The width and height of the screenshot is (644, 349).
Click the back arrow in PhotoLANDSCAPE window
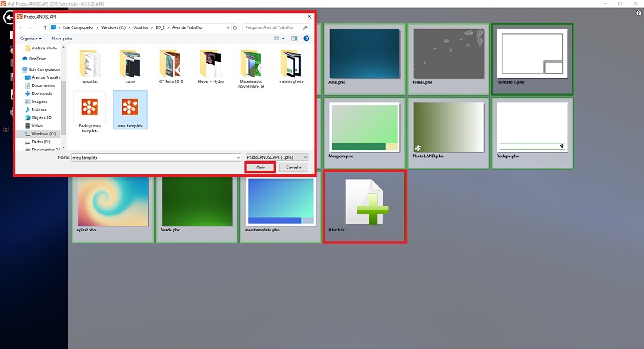tap(9, 18)
